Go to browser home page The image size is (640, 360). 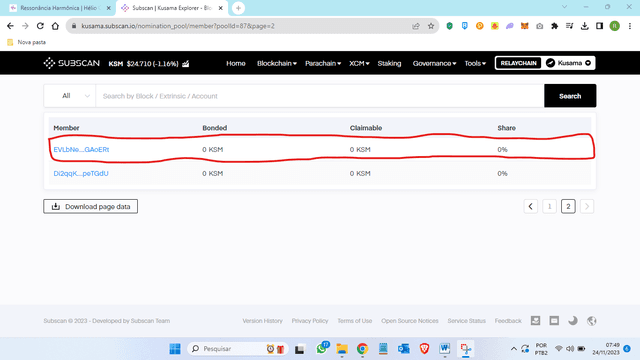point(55,26)
